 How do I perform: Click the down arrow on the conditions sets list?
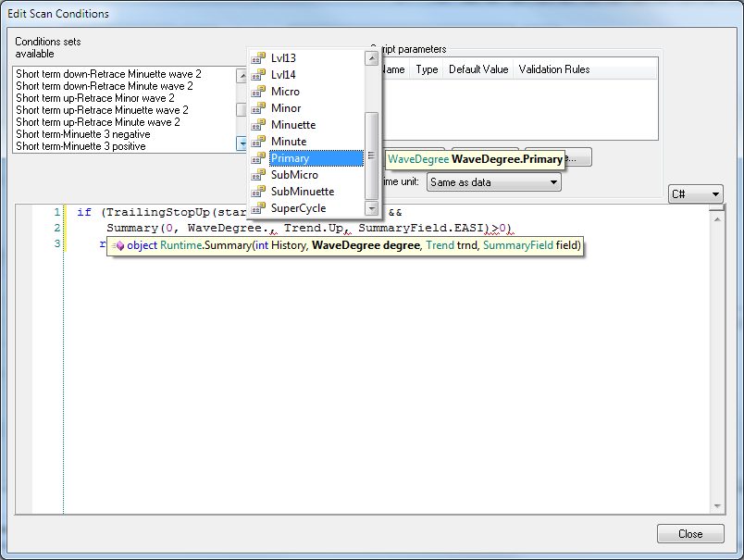(x=241, y=143)
